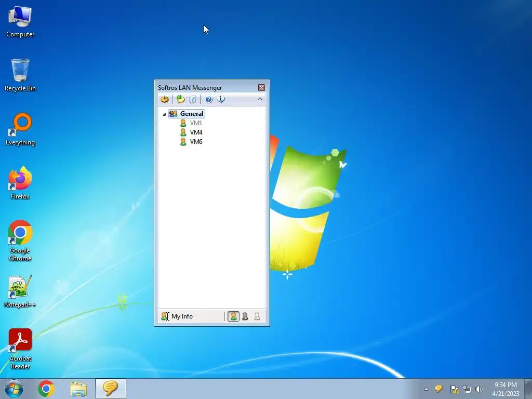This screenshot has width=532, height=399.
Task: Open Chrome from the taskbar
Action: (x=46, y=389)
